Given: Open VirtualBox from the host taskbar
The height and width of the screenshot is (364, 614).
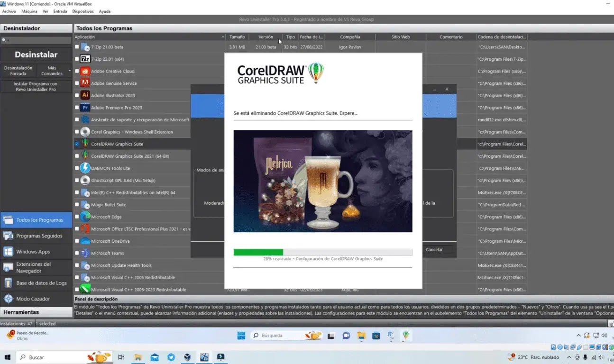Looking at the screenshot, I should 187,357.
